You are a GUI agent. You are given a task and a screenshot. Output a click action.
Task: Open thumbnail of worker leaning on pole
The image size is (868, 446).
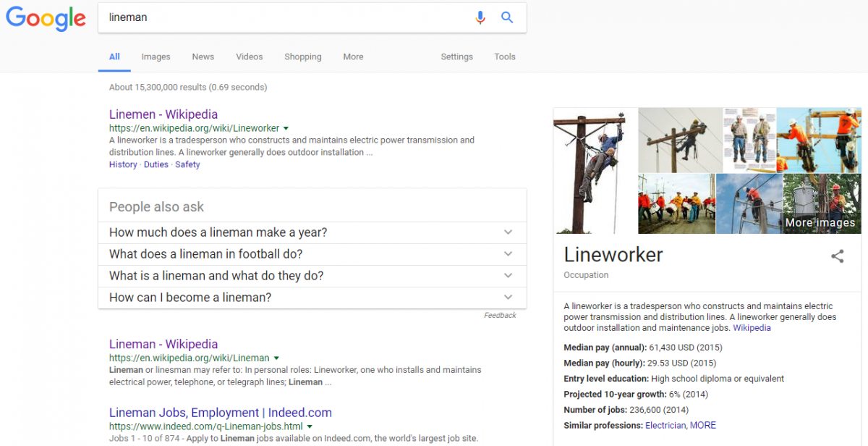point(680,140)
